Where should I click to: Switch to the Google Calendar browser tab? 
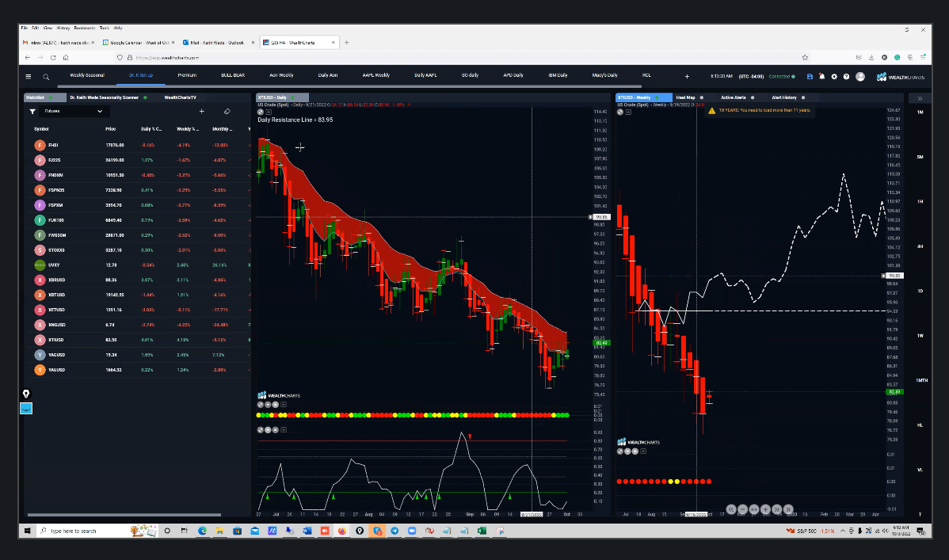(138, 43)
